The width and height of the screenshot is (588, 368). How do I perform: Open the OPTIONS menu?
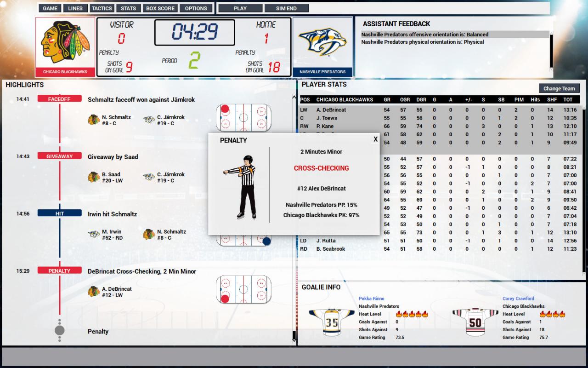click(x=196, y=8)
